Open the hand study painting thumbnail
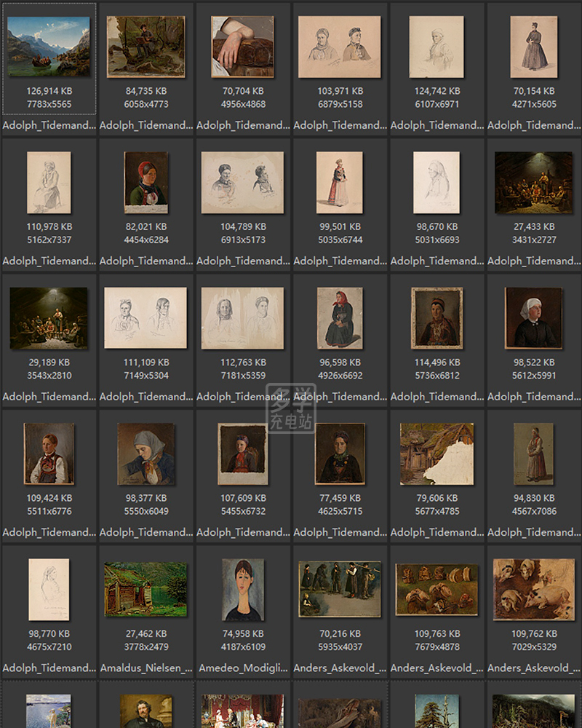The width and height of the screenshot is (582, 728). pyautogui.click(x=242, y=47)
